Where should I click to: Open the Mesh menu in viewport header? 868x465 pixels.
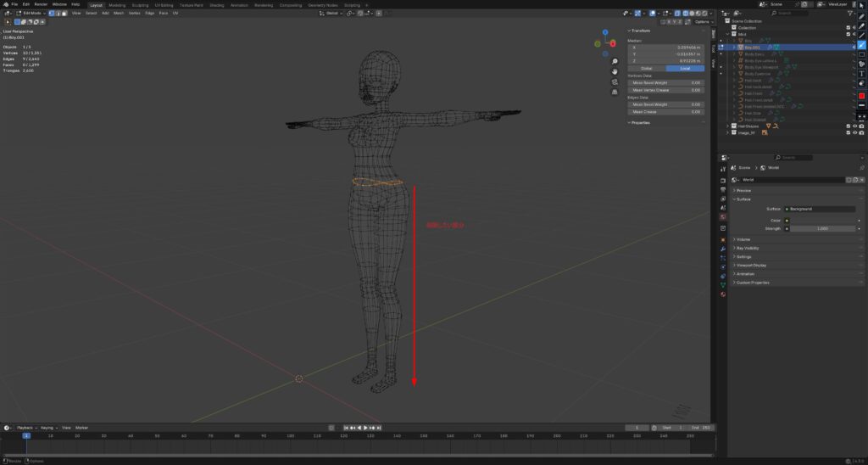tap(119, 13)
